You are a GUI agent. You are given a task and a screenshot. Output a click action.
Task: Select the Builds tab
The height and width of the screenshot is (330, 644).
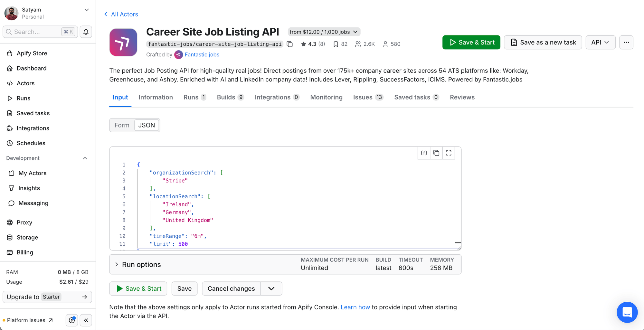(x=230, y=97)
